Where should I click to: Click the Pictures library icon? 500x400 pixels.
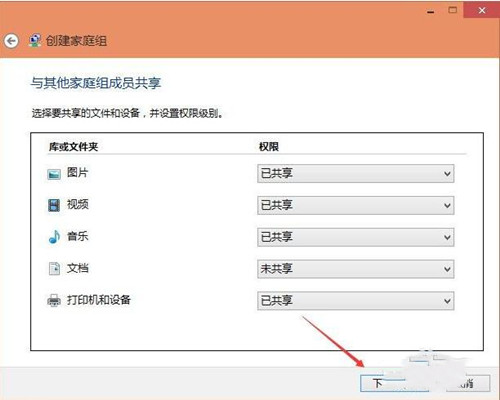pos(54,174)
